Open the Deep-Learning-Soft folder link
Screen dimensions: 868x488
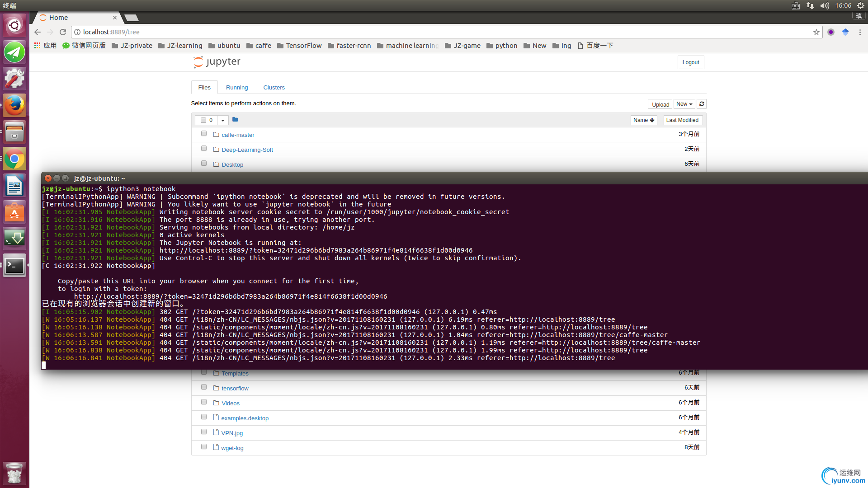247,150
